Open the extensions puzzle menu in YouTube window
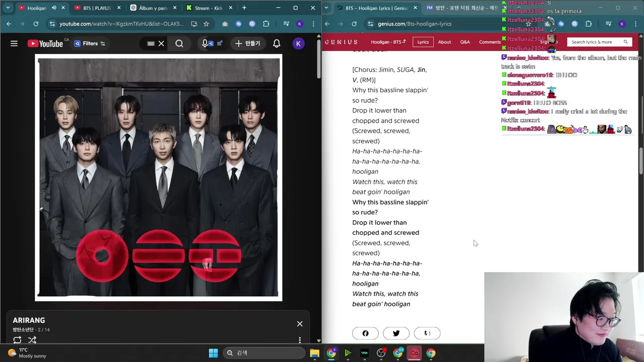 point(266,24)
